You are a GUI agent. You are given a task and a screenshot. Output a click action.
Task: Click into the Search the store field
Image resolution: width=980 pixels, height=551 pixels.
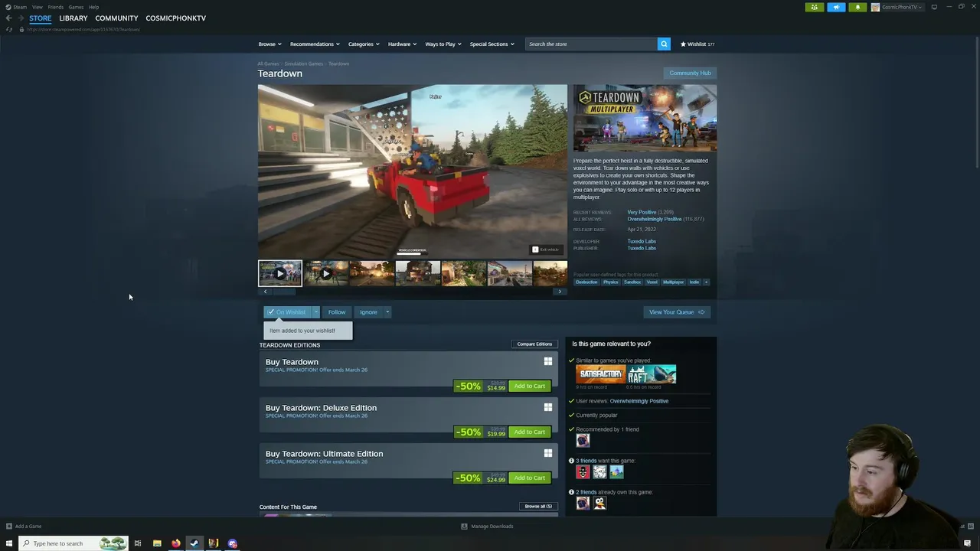(x=591, y=44)
